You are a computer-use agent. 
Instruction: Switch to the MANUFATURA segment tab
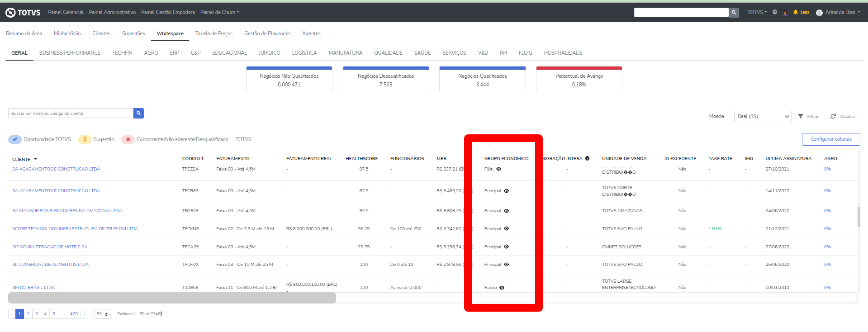(346, 53)
